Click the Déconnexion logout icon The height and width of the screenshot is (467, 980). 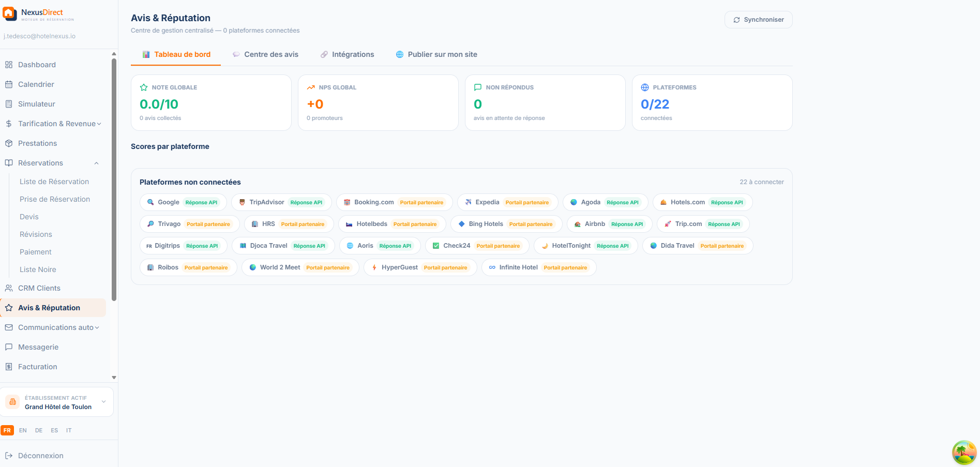point(9,456)
